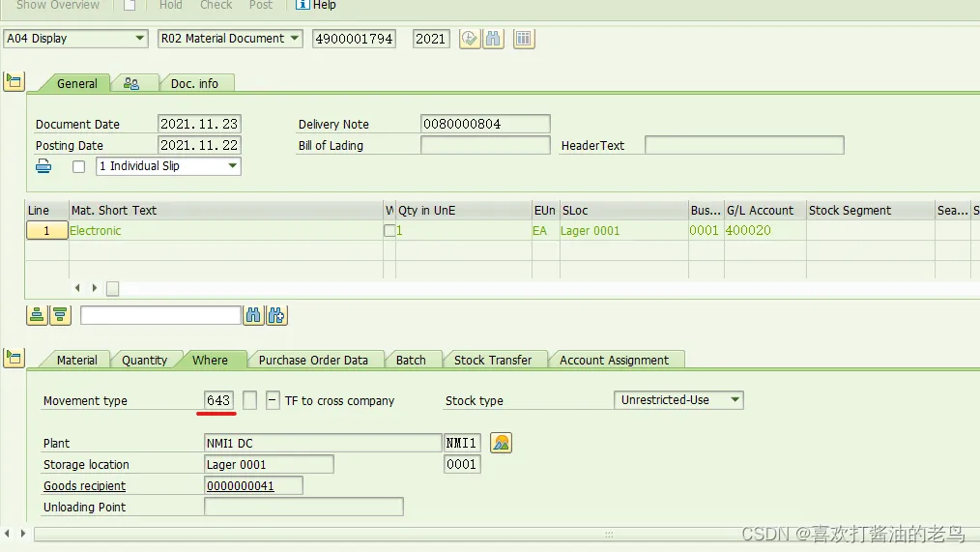Screen dimensions: 980x552
Task: Click table column scroll thumb box
Action: (112, 288)
